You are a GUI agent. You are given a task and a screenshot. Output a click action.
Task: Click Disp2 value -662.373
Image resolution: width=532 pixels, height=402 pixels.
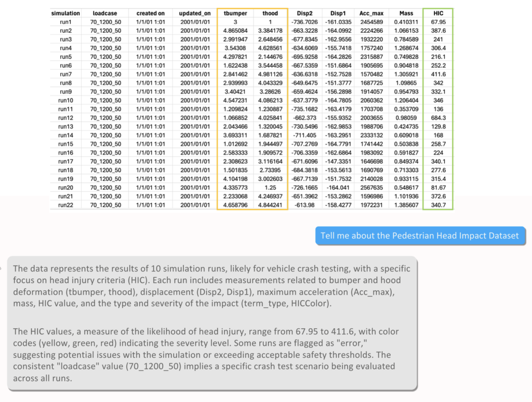pos(304,118)
